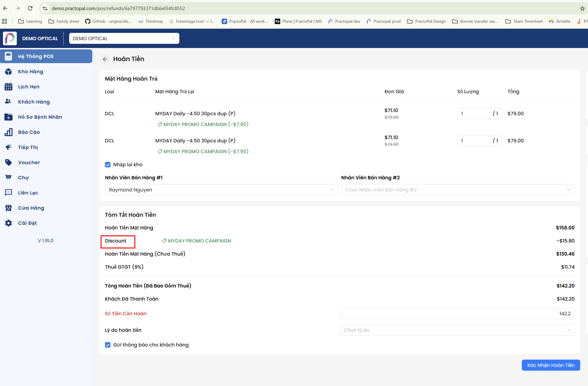Click the Khách Hàng people icon
Image resolution: width=588 pixels, height=386 pixels.
(8, 101)
